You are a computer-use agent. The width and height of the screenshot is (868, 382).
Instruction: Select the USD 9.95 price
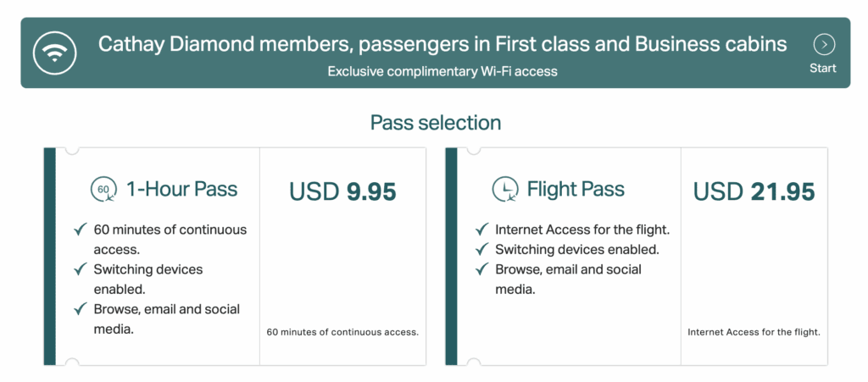coord(342,191)
